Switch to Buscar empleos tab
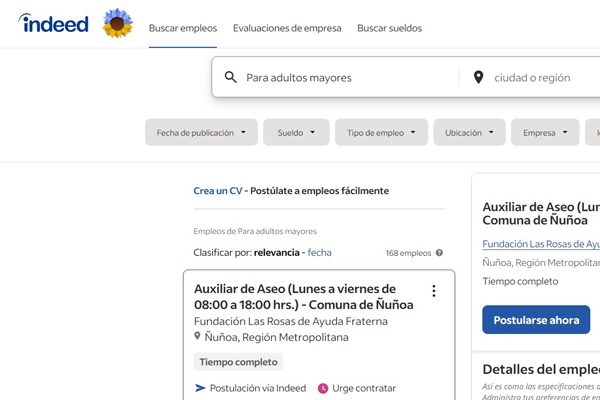 click(183, 28)
